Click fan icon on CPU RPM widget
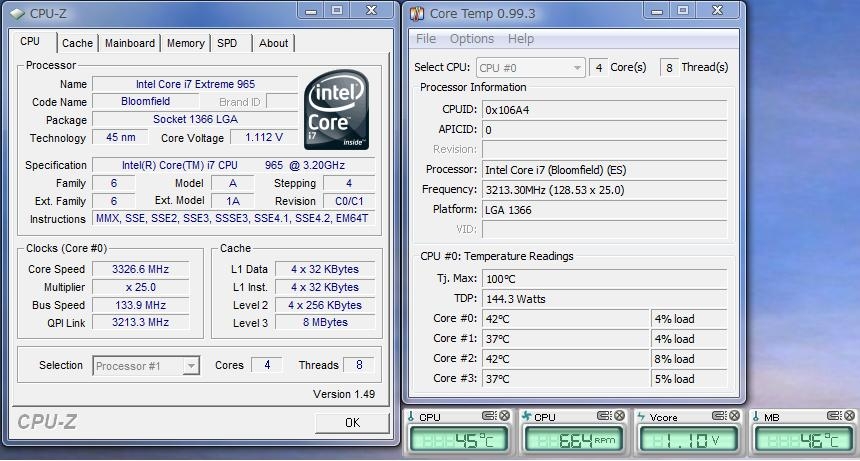860x461 pixels. [527, 417]
